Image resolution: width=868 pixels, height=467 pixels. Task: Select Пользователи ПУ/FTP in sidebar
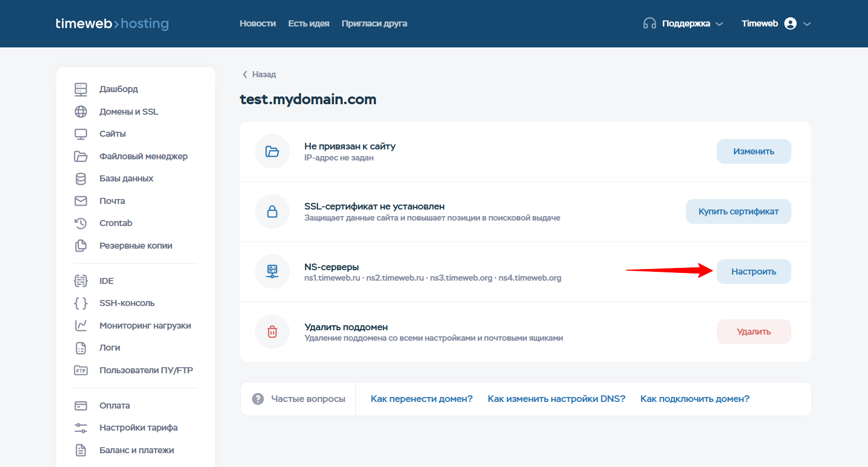pyautogui.click(x=146, y=371)
